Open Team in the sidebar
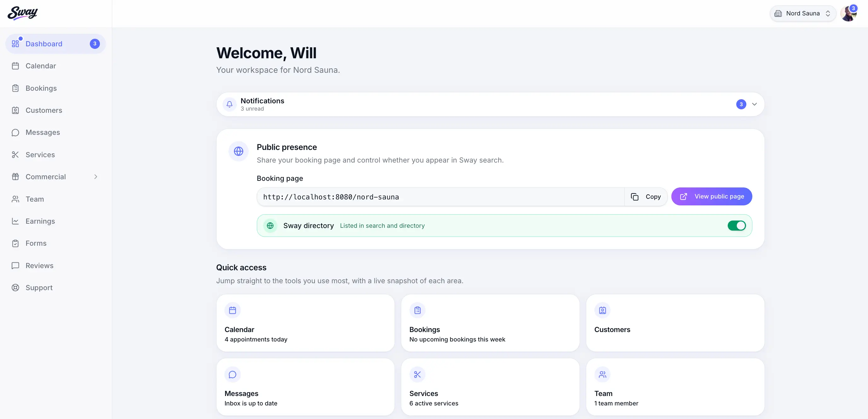 click(x=55, y=199)
